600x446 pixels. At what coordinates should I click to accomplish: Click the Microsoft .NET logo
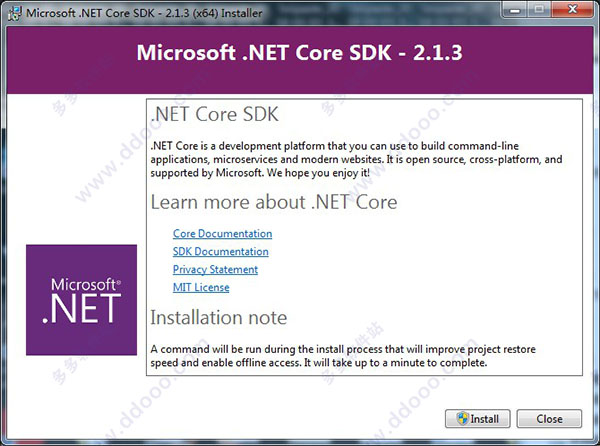pos(82,300)
